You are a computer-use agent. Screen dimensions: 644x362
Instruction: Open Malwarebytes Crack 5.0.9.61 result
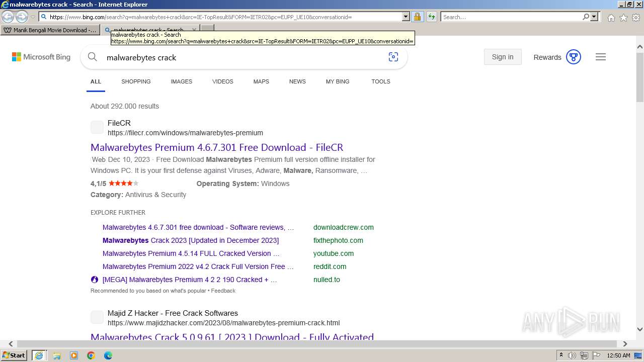(232, 337)
